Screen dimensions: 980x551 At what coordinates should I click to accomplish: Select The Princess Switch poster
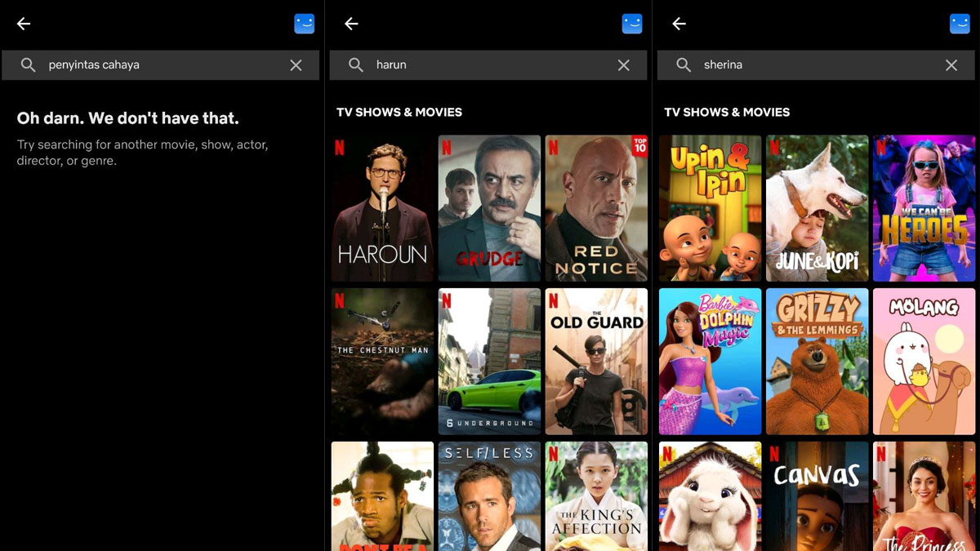coord(924,496)
